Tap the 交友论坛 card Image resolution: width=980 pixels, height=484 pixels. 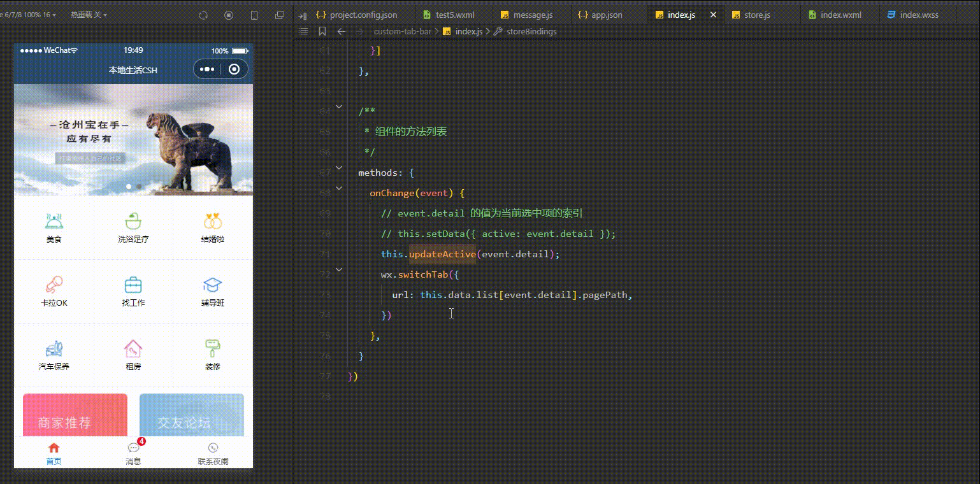coord(192,415)
